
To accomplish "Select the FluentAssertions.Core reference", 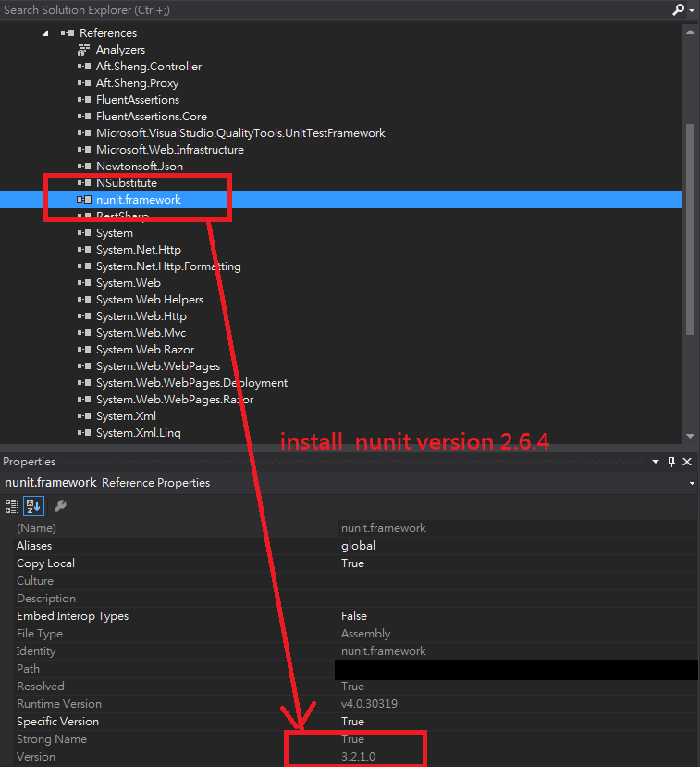I will pyautogui.click(x=152, y=117).
